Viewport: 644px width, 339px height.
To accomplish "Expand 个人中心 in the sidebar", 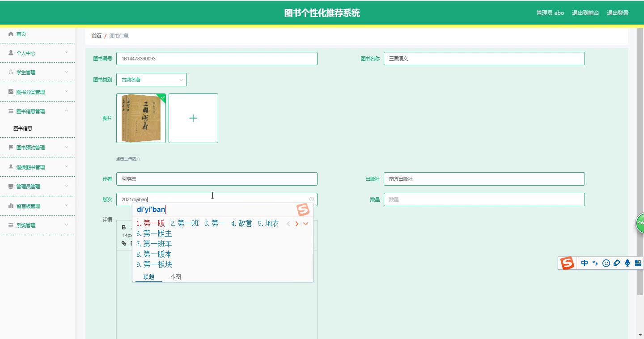I will tap(38, 53).
